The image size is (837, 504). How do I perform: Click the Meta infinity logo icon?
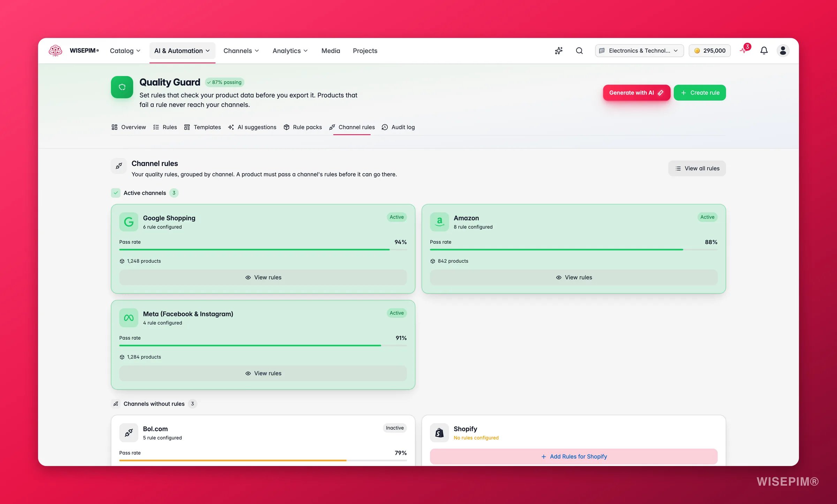129,318
